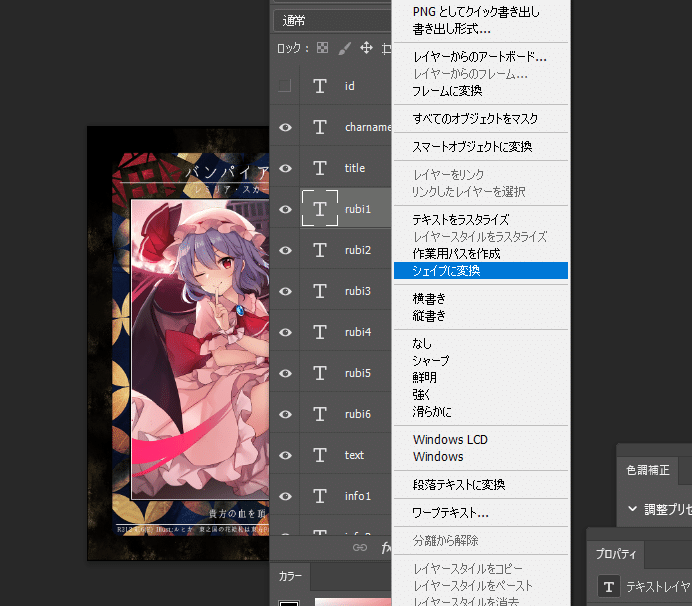The image size is (692, 606).
Task: Click text layer icon for rubi2
Action: click(x=320, y=250)
